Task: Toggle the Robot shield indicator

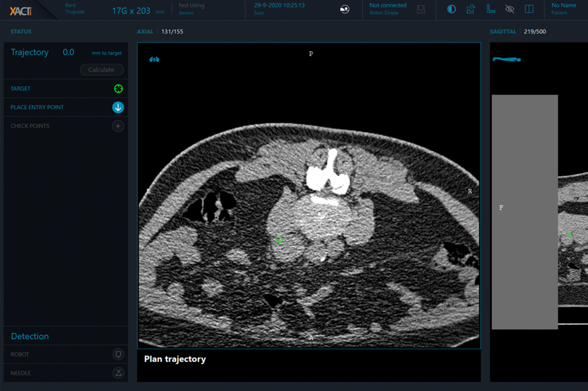Action: (x=118, y=354)
